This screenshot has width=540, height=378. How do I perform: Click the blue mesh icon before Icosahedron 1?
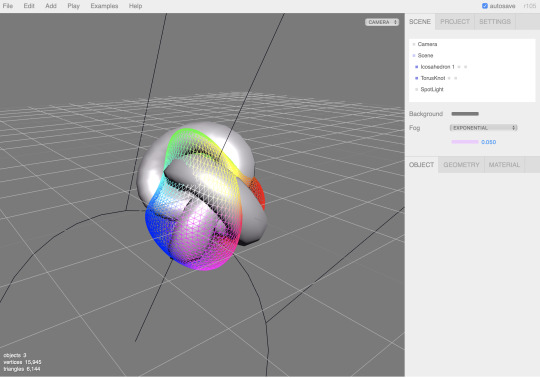click(x=416, y=67)
